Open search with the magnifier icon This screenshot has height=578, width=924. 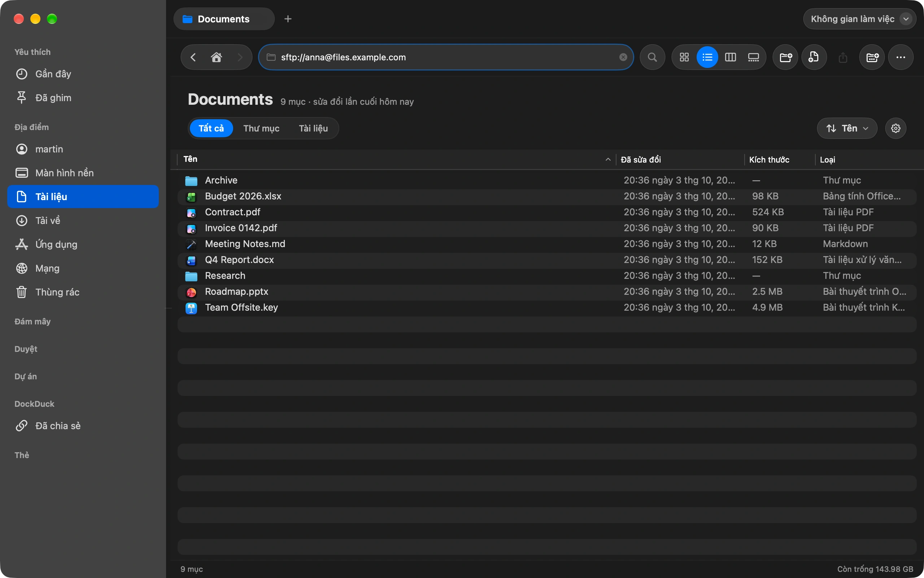point(653,57)
